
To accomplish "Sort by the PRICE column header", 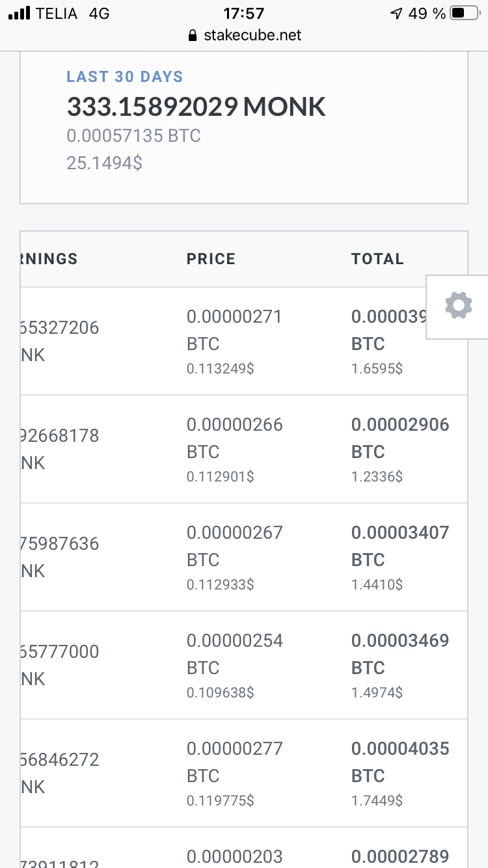I will (x=211, y=258).
